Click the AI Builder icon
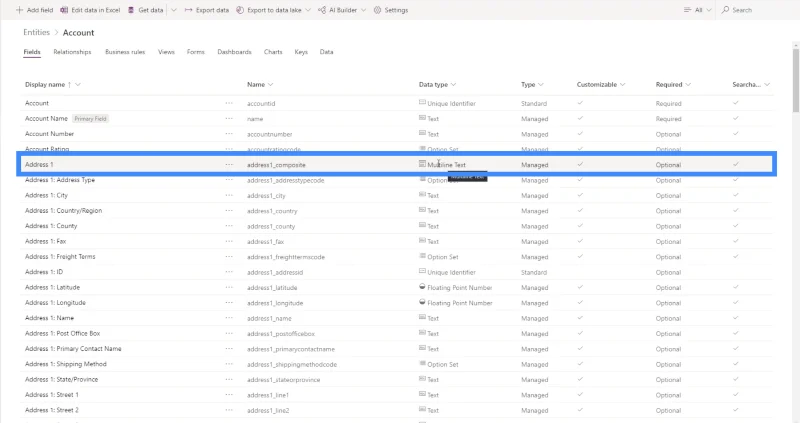Image resolution: width=800 pixels, height=423 pixels. pyautogui.click(x=322, y=10)
